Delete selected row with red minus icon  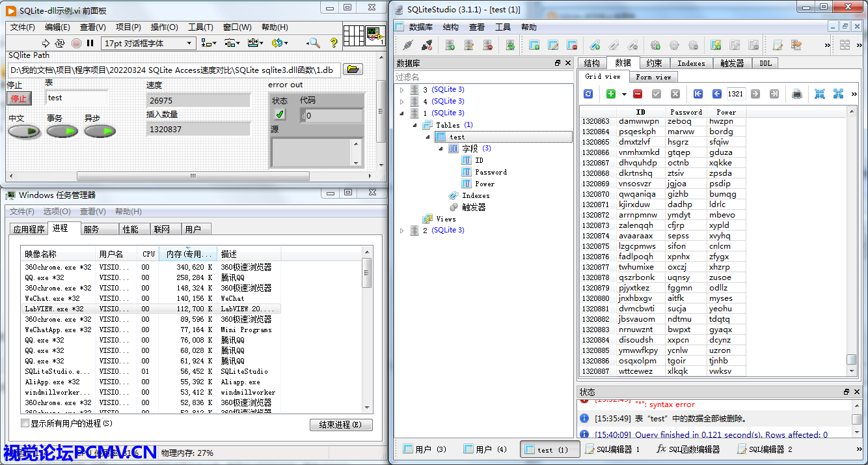tap(638, 94)
